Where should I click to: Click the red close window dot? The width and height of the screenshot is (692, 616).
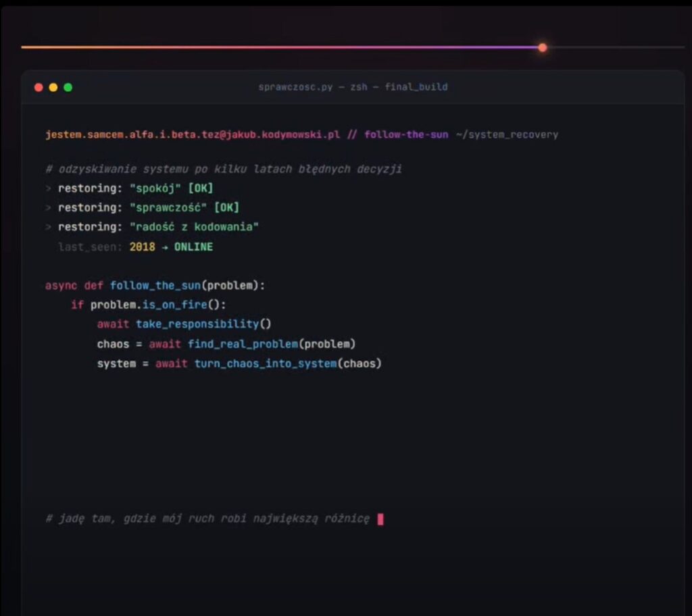point(39,87)
